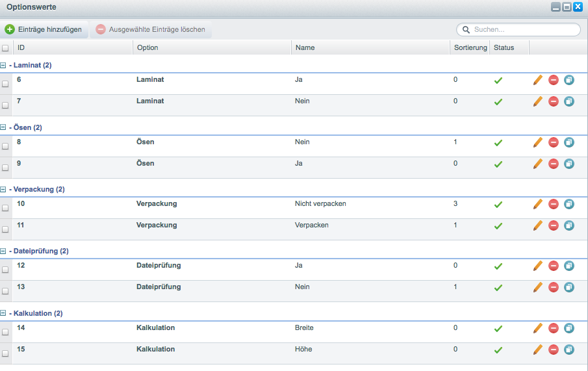Viewport: 588px width, 371px height.
Task: Delete row ID 7 with red minus icon
Action: click(x=554, y=102)
